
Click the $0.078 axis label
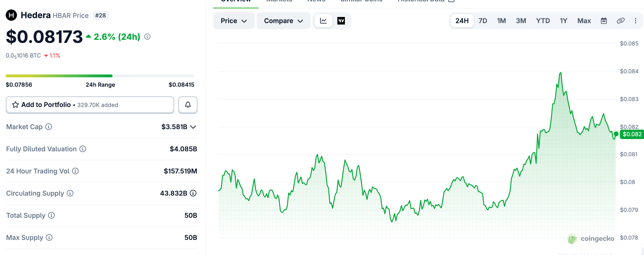629,238
